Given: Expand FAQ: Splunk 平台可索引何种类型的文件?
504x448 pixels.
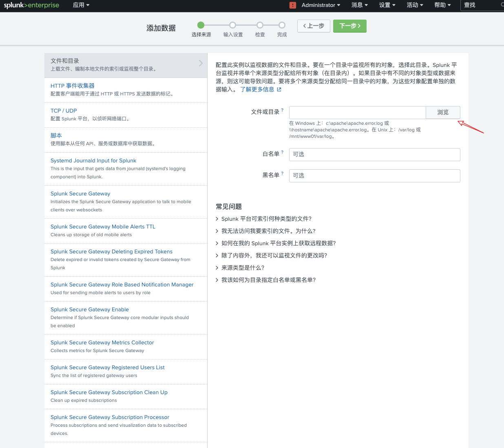Looking at the screenshot, I should [264, 219].
